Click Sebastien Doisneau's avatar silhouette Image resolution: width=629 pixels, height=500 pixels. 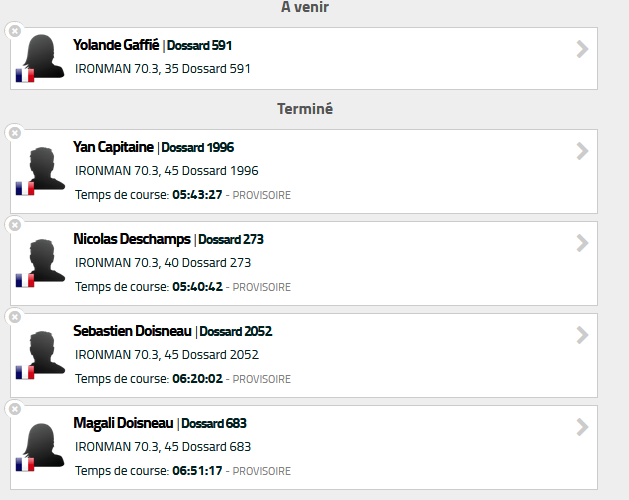[x=45, y=352]
